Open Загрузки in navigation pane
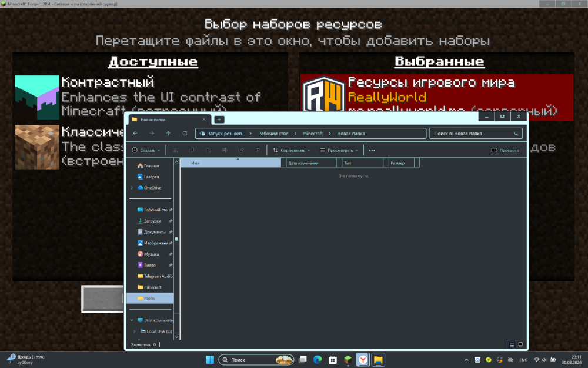The image size is (588, 368). point(150,221)
